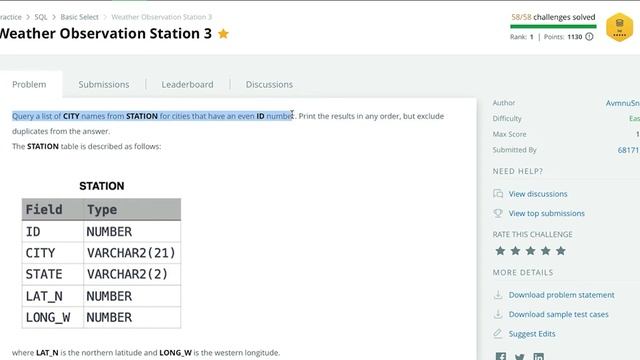This screenshot has height=360, width=640.
Task: Click the download icon beside problem statement
Action: pyautogui.click(x=498, y=294)
